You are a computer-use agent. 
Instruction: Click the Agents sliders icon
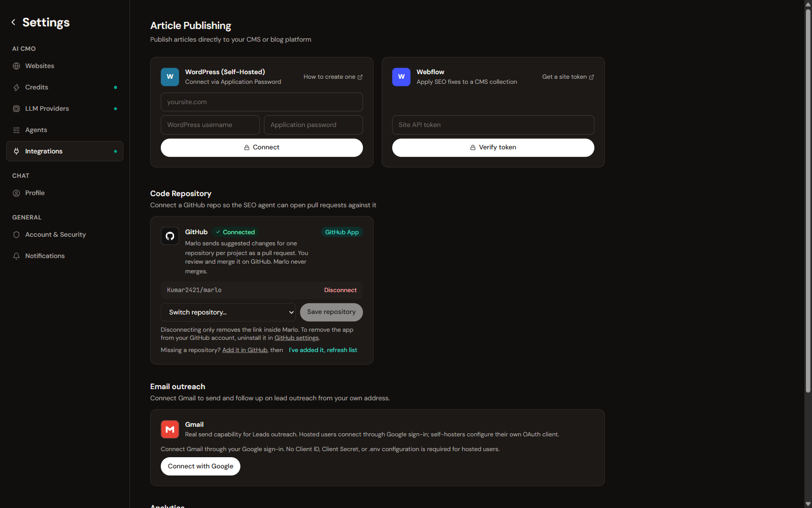click(16, 130)
